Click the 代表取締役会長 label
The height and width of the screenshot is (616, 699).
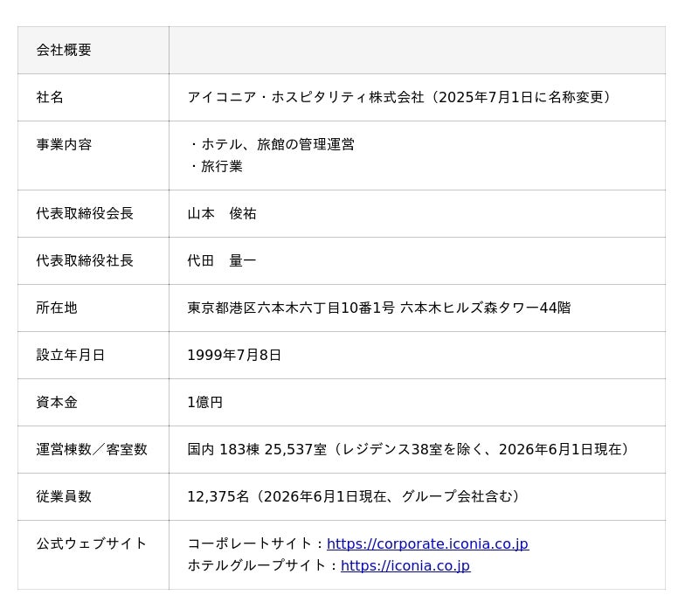click(x=85, y=213)
